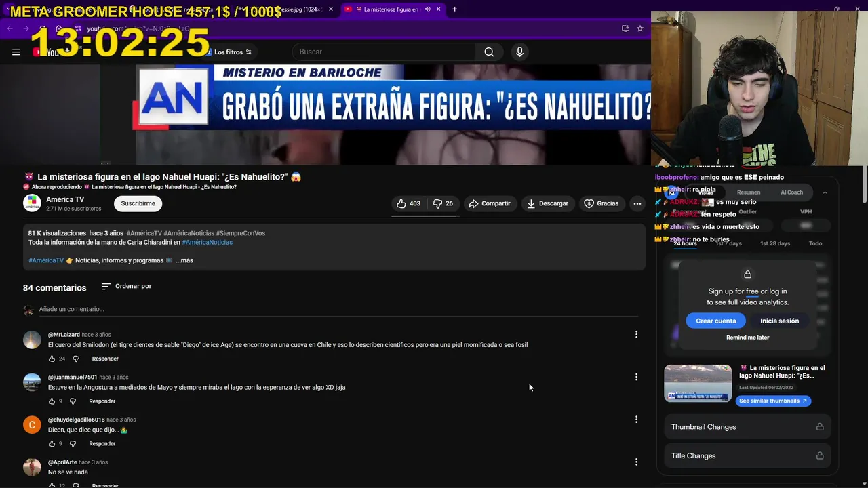Open options menu for @chuydelgadillo6018 comment

tap(636, 420)
